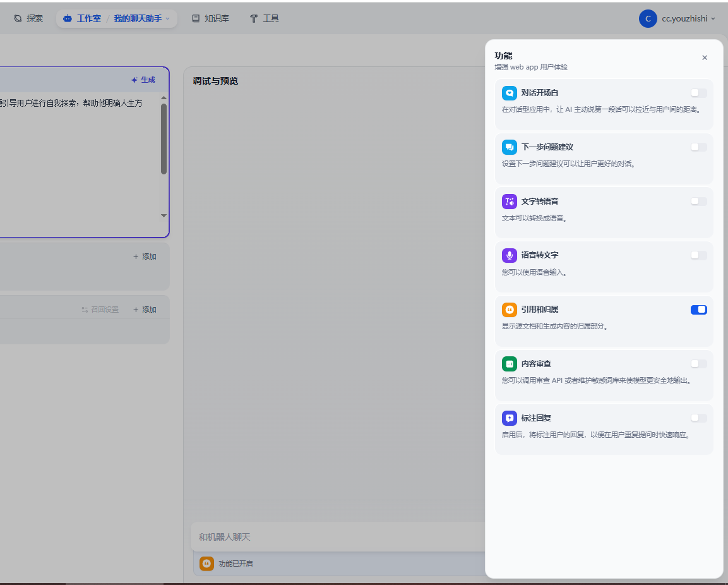Disable the 引用和归属 toggle switch
Viewport: 728px width, 585px height.
(698, 310)
